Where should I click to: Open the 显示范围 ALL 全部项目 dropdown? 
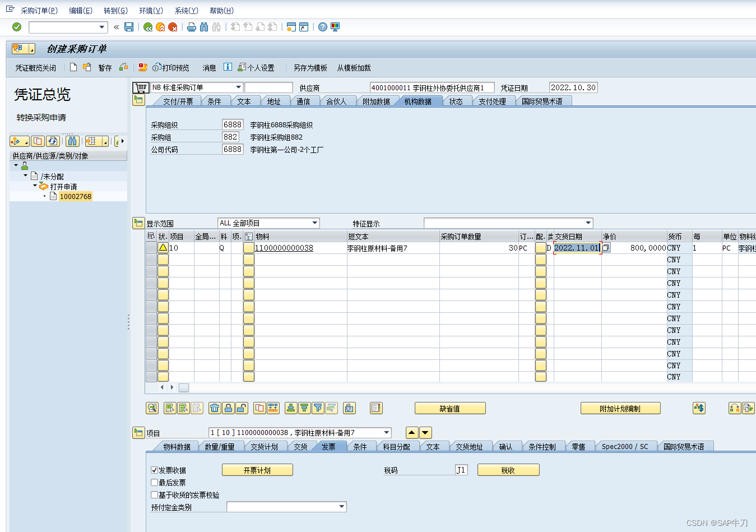(x=315, y=223)
